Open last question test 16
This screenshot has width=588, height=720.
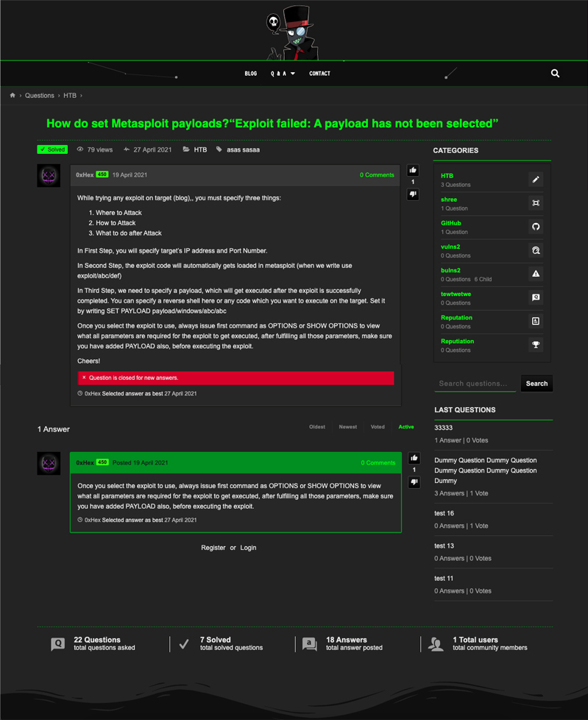(444, 513)
